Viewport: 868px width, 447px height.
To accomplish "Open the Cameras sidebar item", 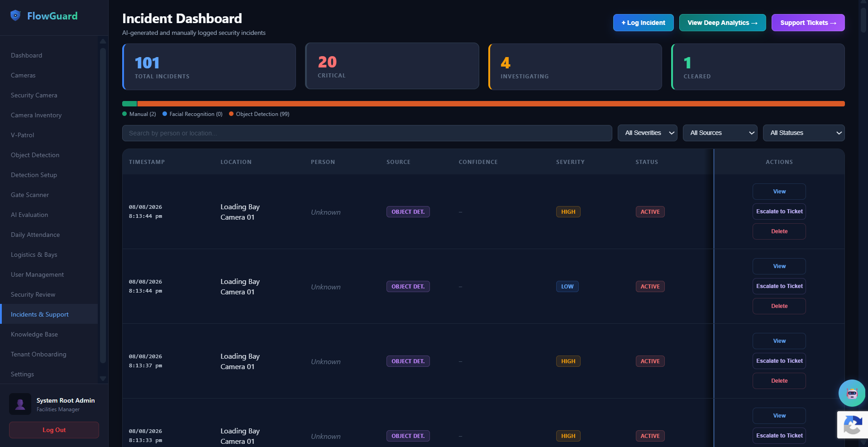I will [x=49, y=75].
